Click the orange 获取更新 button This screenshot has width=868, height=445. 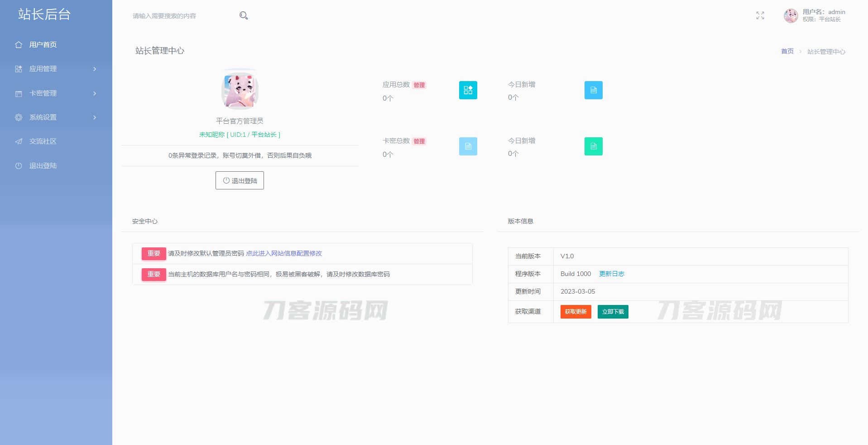click(575, 312)
